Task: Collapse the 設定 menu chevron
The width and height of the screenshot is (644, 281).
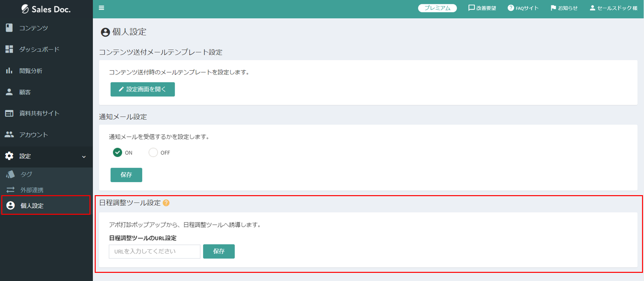Action: [x=84, y=157]
